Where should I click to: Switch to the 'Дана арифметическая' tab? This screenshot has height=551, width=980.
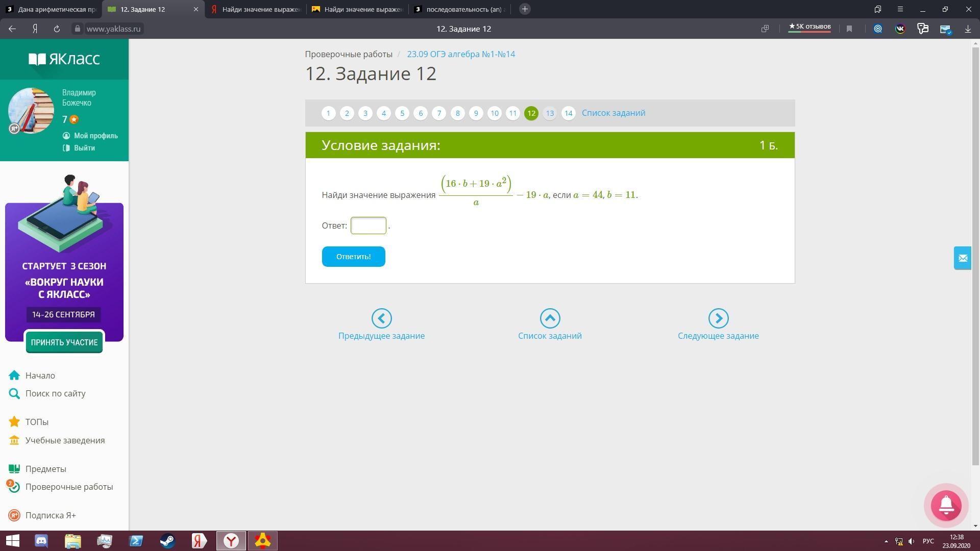pyautogui.click(x=51, y=9)
